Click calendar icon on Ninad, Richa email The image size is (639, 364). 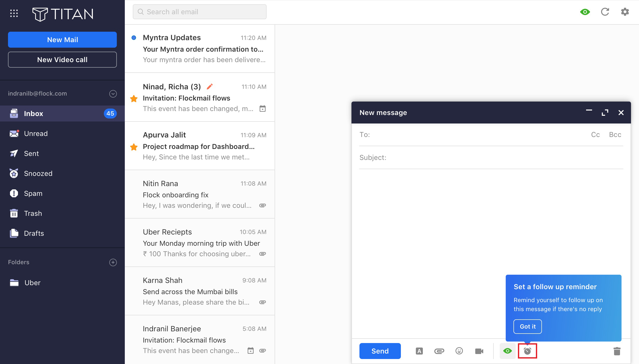262,109
